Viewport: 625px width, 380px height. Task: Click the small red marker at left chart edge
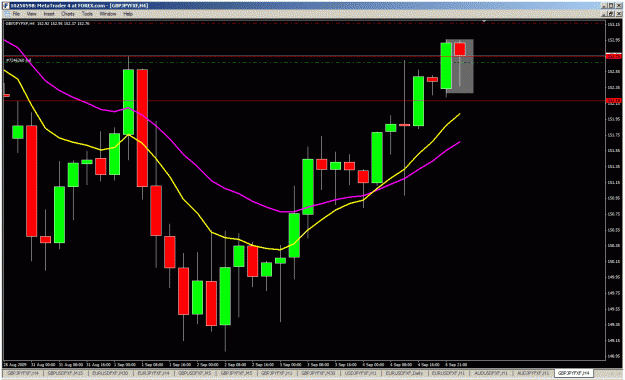click(6, 95)
